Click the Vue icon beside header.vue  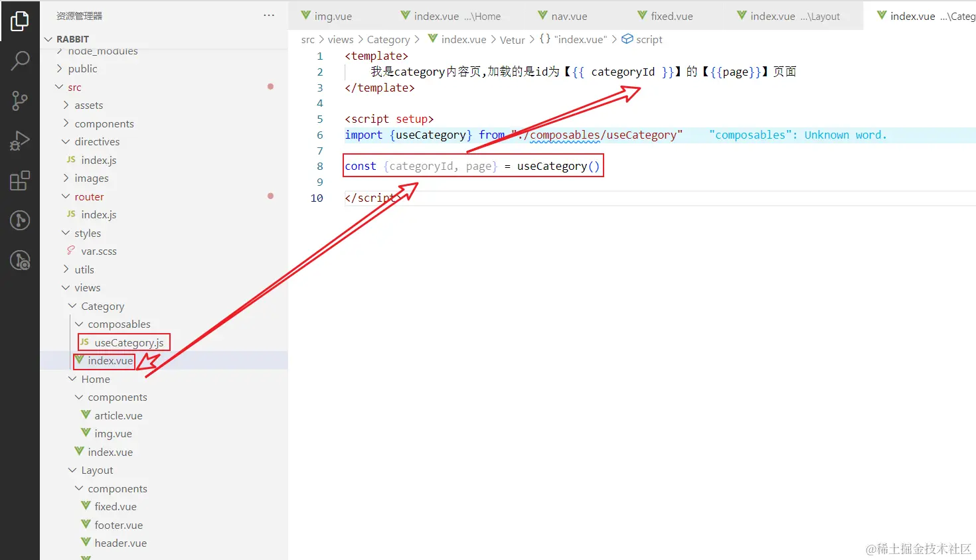point(86,542)
